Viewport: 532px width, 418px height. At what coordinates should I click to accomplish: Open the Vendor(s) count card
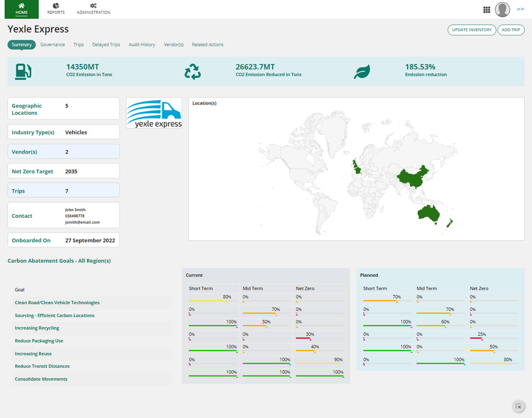click(64, 152)
